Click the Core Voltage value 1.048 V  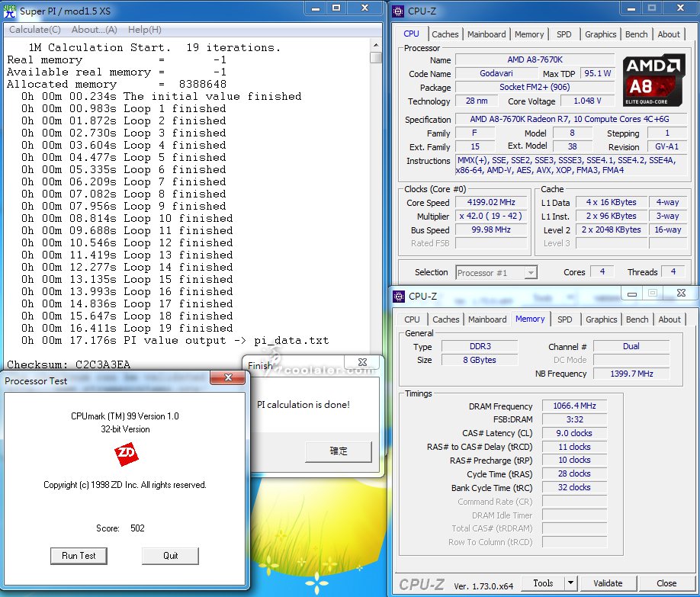[587, 101]
